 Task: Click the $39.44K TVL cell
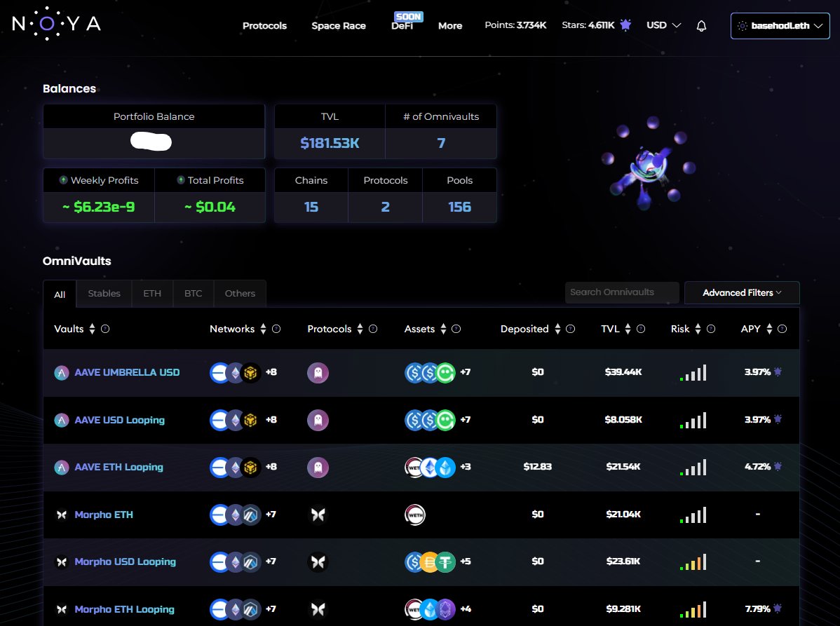pos(623,372)
